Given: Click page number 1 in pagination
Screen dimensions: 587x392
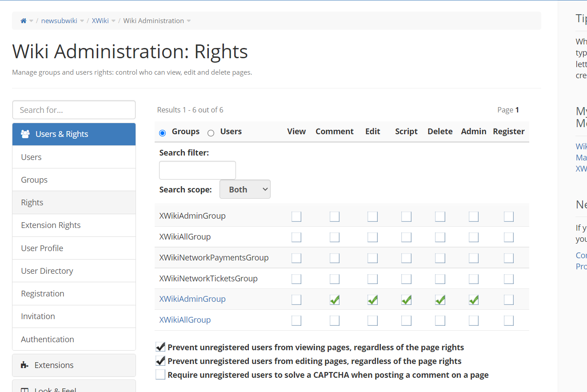Looking at the screenshot, I should tap(517, 110).
